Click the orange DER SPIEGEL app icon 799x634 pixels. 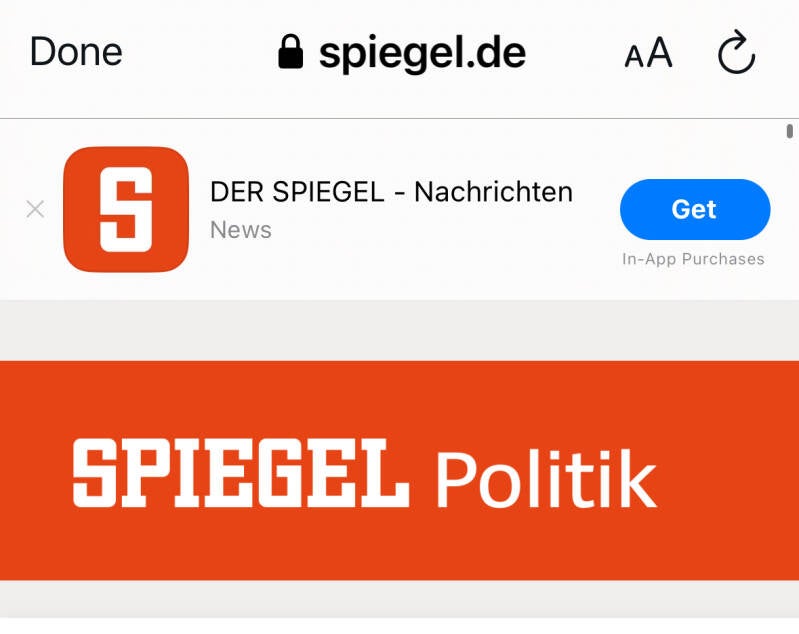click(126, 209)
